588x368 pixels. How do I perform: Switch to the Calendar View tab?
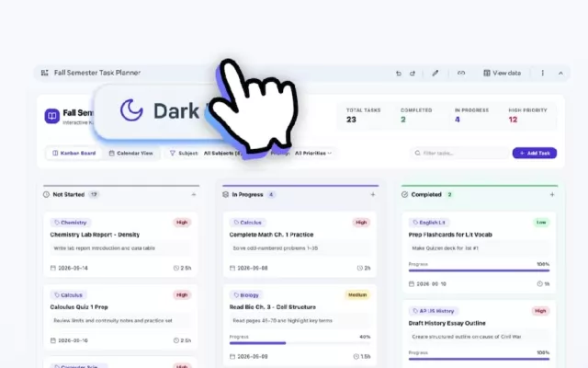tap(130, 154)
